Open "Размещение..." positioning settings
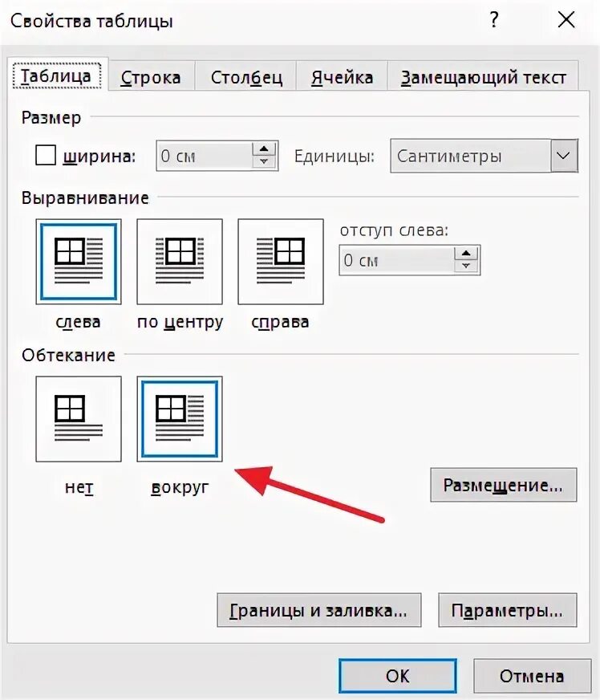 tap(503, 485)
